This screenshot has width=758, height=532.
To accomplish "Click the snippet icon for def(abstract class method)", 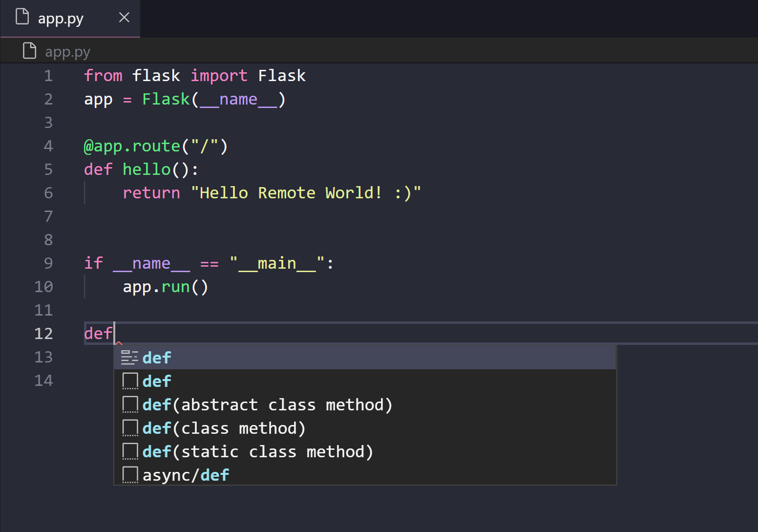I will (129, 404).
